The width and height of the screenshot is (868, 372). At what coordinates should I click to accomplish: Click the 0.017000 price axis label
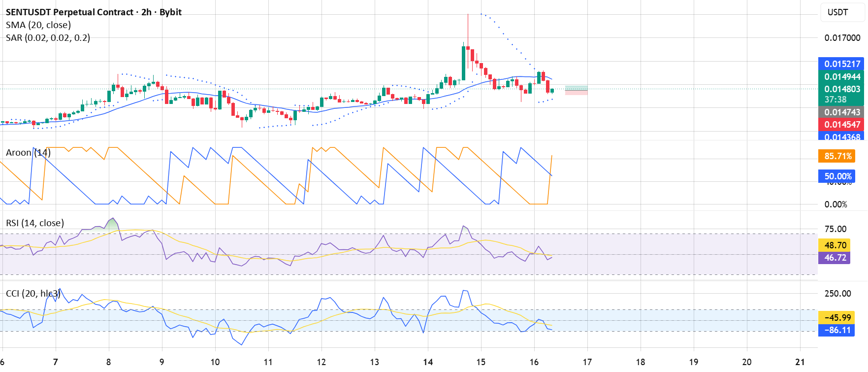(x=842, y=38)
